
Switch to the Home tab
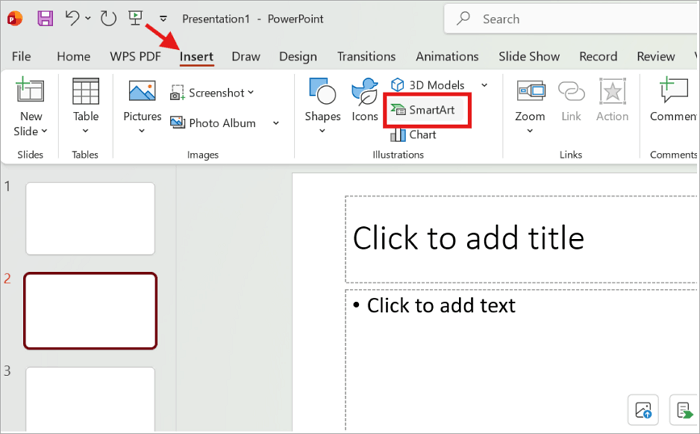pyautogui.click(x=74, y=57)
